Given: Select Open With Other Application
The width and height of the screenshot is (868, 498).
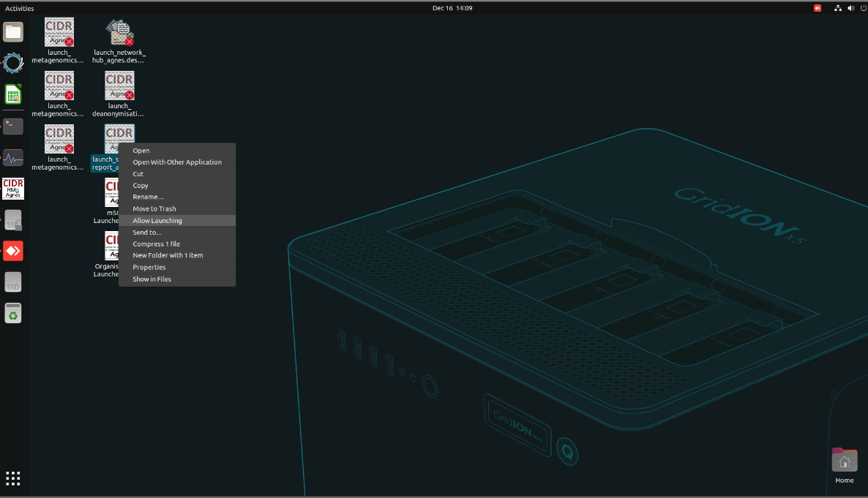Looking at the screenshot, I should tap(176, 162).
